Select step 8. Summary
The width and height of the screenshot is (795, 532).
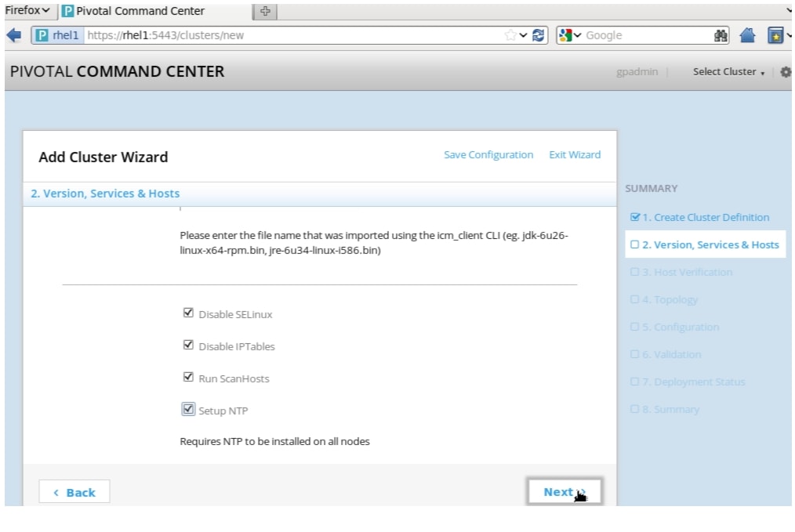(665, 409)
